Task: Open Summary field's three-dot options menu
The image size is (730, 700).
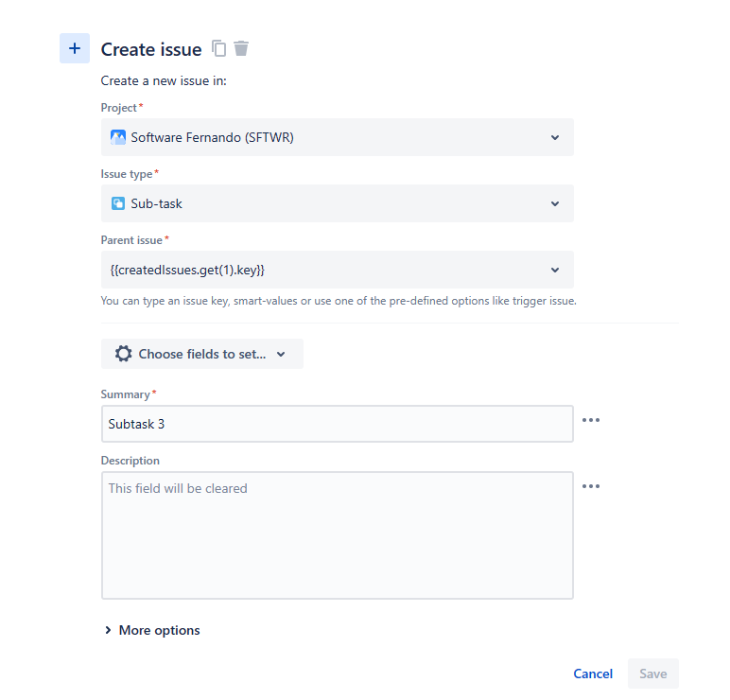Action: coord(591,420)
